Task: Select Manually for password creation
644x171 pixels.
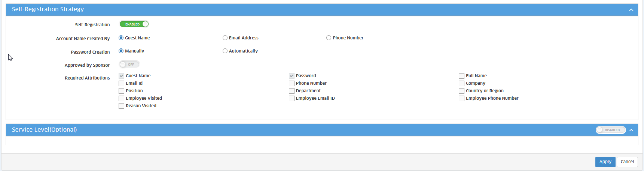Action: coord(121,51)
